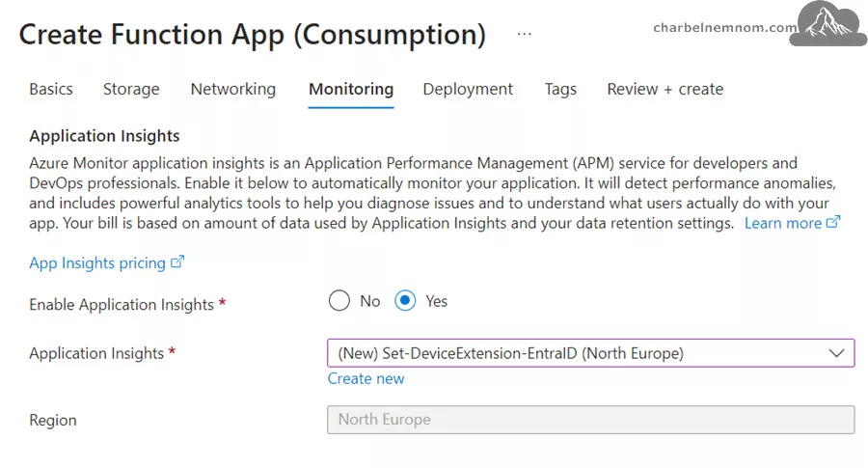Click the chevron on Application Insights combo box
This screenshot has height=468, width=868.
click(x=836, y=353)
